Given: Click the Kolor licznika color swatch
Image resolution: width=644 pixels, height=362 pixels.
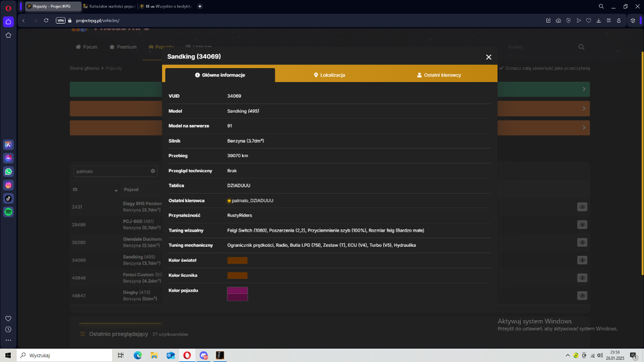Looking at the screenshot, I should (238, 275).
